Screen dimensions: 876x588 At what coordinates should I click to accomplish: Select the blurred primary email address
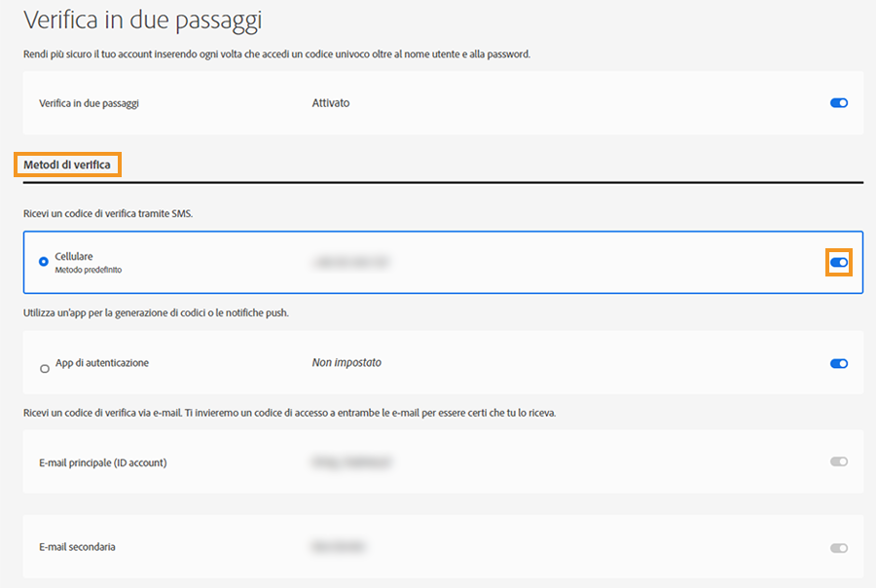coord(350,461)
